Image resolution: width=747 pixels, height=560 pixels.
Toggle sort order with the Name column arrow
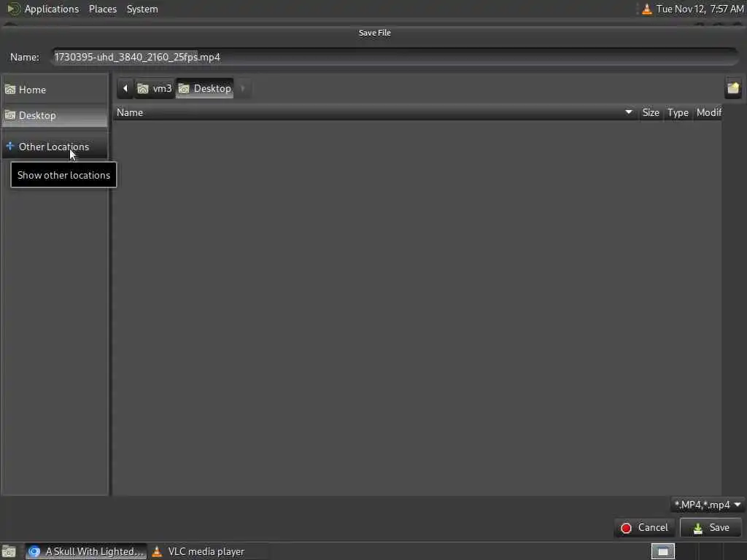point(629,112)
